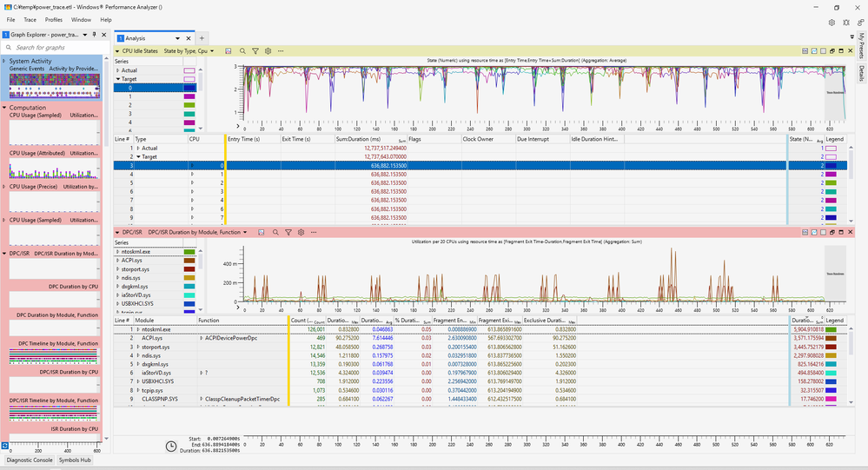Open the File menu

tap(10, 19)
